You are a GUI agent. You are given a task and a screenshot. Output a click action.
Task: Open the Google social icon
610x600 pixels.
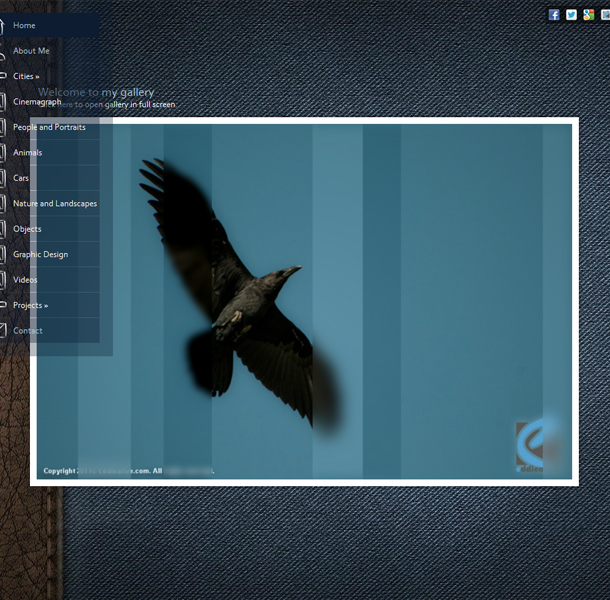(589, 15)
